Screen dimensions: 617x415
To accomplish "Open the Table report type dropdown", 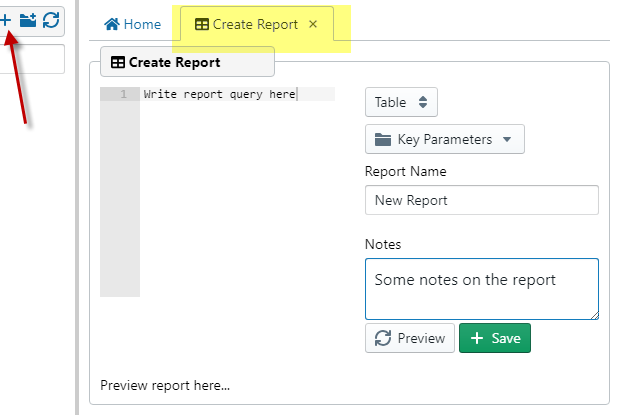I will 401,101.
